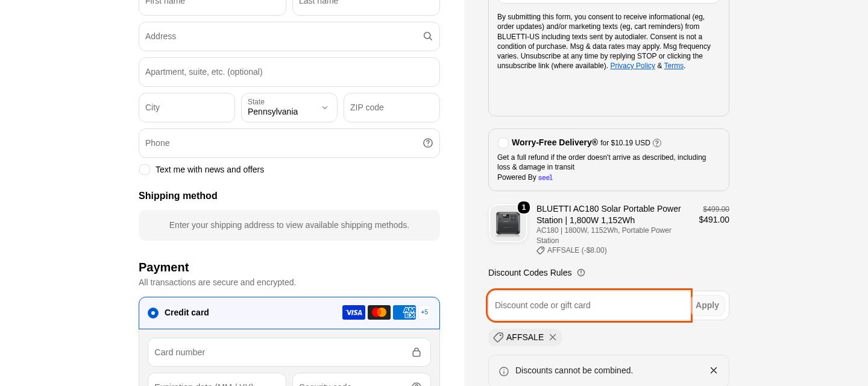
Task: Click the American Express logo
Action: [404, 312]
